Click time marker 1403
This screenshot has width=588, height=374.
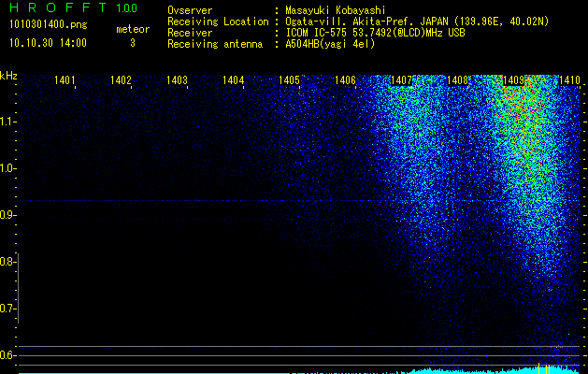coord(177,79)
